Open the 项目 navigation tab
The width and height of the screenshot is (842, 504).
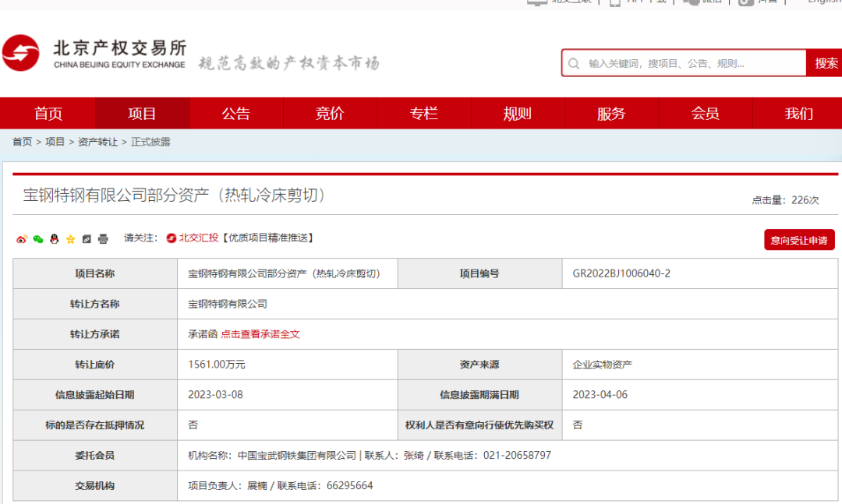(142, 113)
